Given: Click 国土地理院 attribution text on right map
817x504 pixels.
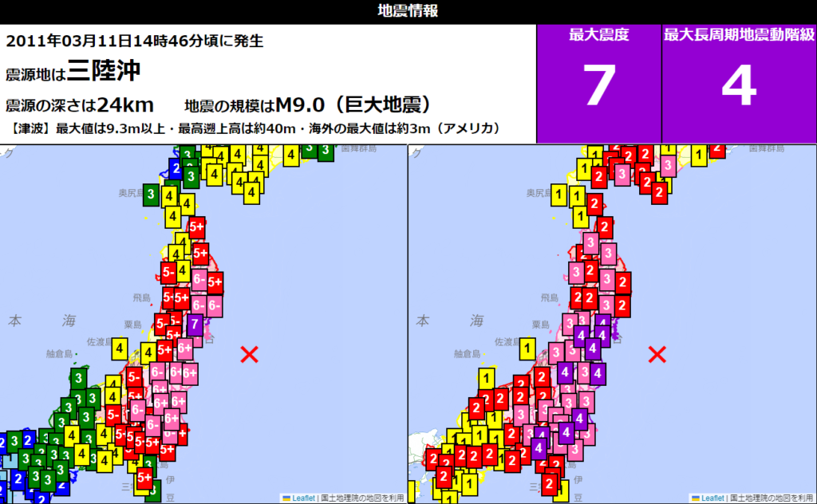Looking at the screenshot, I should (768, 498).
